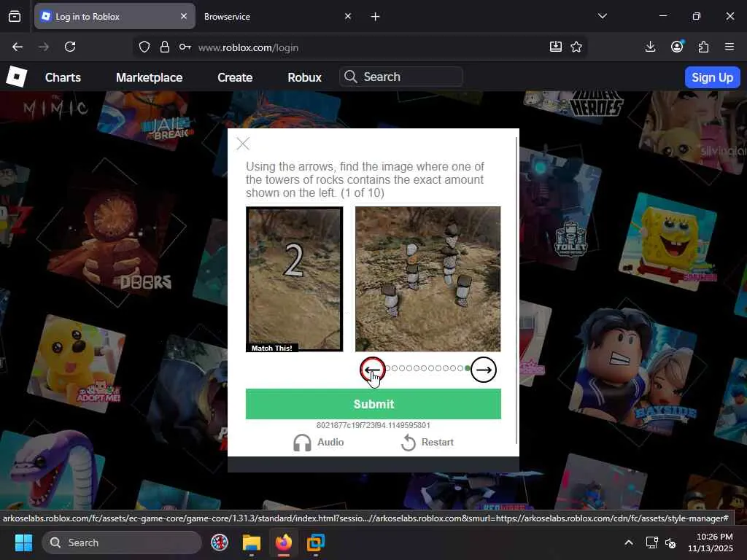The height and width of the screenshot is (560, 747).
Task: Show hidden system tray icons
Action: tap(628, 542)
